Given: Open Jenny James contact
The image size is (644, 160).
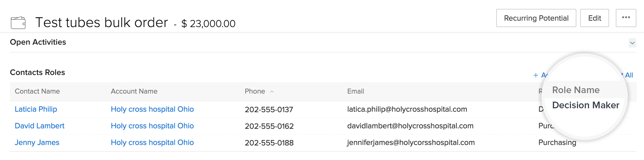Looking at the screenshot, I should 37,142.
